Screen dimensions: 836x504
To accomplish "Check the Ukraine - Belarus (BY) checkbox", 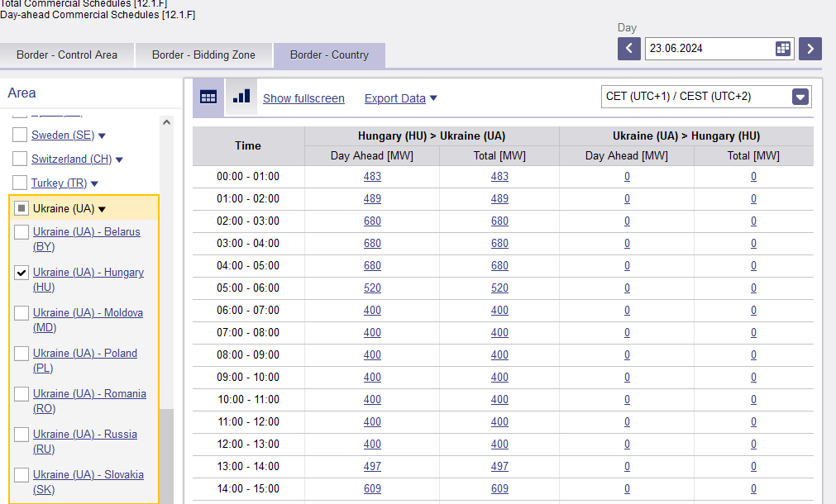I will [x=21, y=231].
